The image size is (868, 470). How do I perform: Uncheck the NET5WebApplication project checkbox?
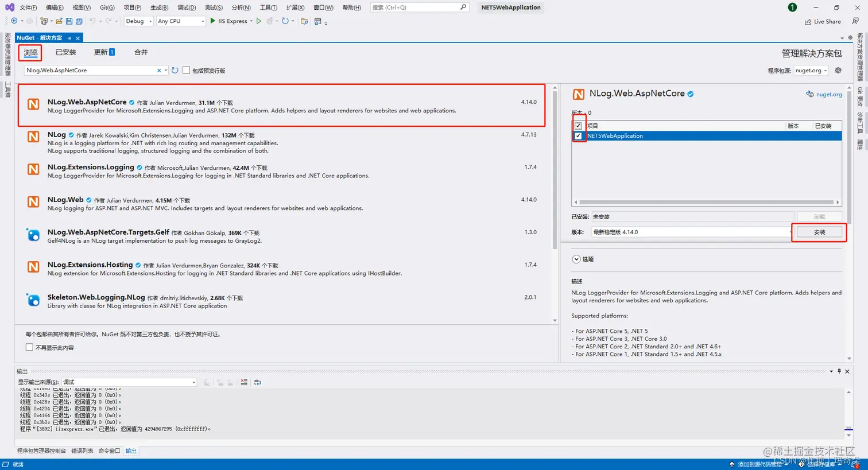[578, 136]
